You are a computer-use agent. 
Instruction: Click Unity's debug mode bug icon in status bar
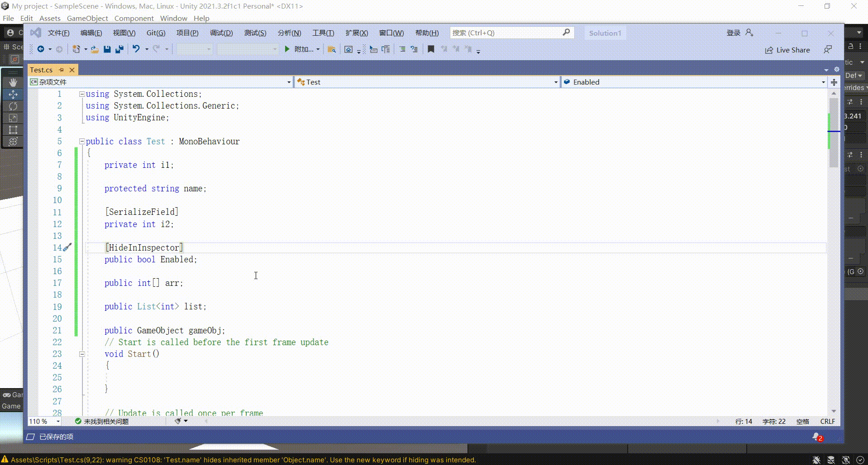coord(816,460)
